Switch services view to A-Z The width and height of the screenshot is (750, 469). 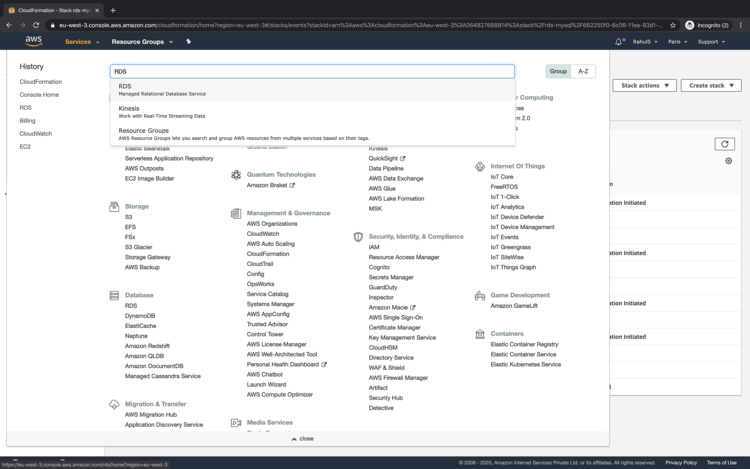[583, 71]
